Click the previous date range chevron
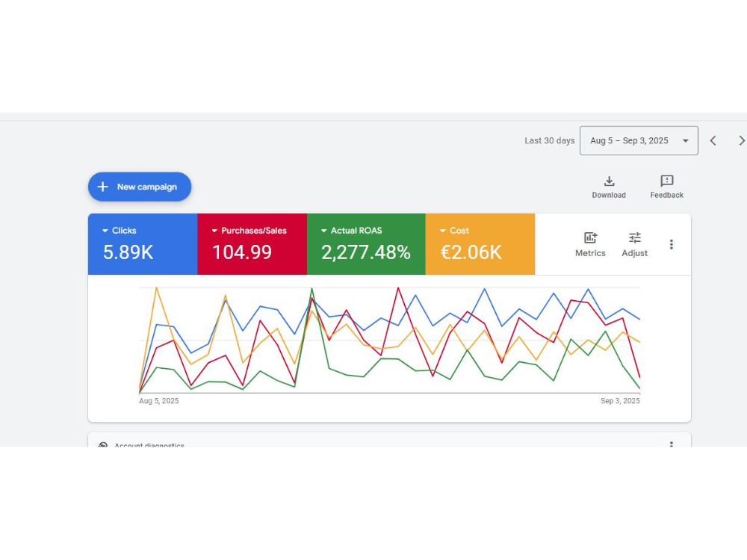The height and width of the screenshot is (560, 747). click(x=713, y=140)
